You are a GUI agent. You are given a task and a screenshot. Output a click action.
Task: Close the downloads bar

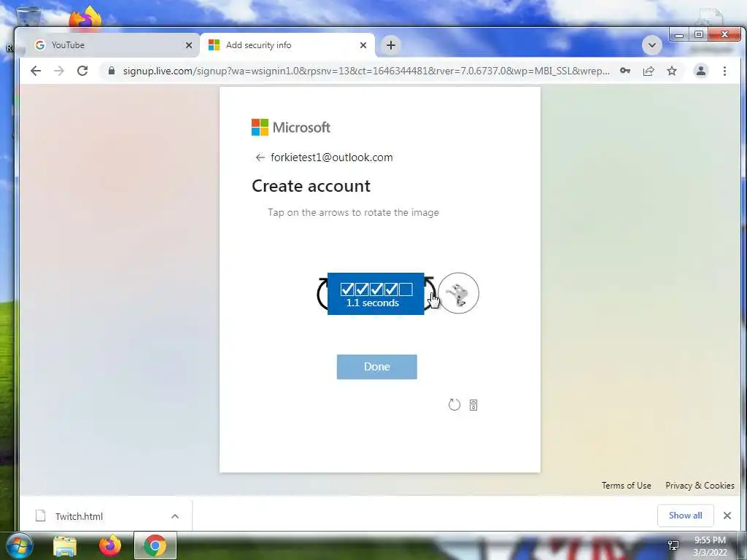point(727,516)
